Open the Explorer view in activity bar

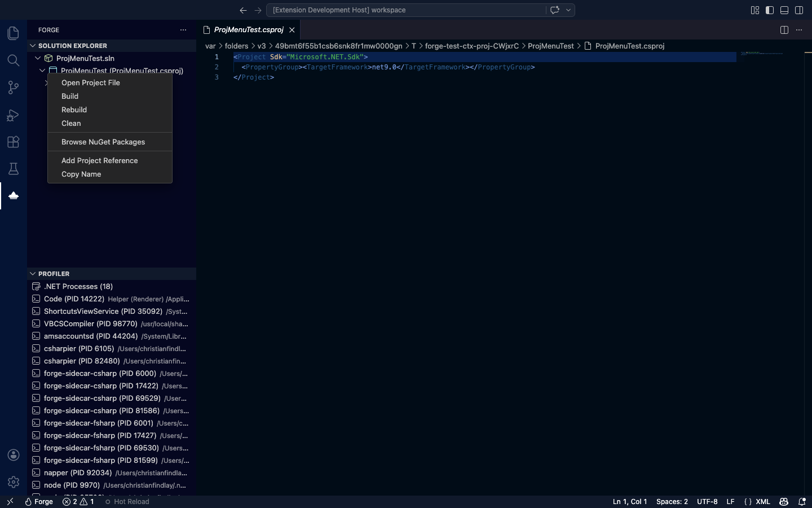point(14,33)
